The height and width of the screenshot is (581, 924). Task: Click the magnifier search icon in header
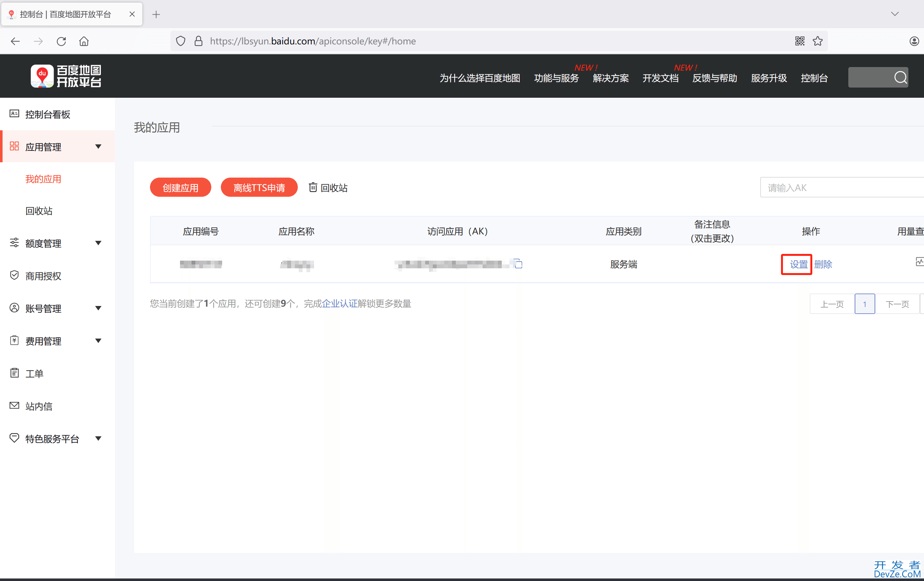point(901,78)
